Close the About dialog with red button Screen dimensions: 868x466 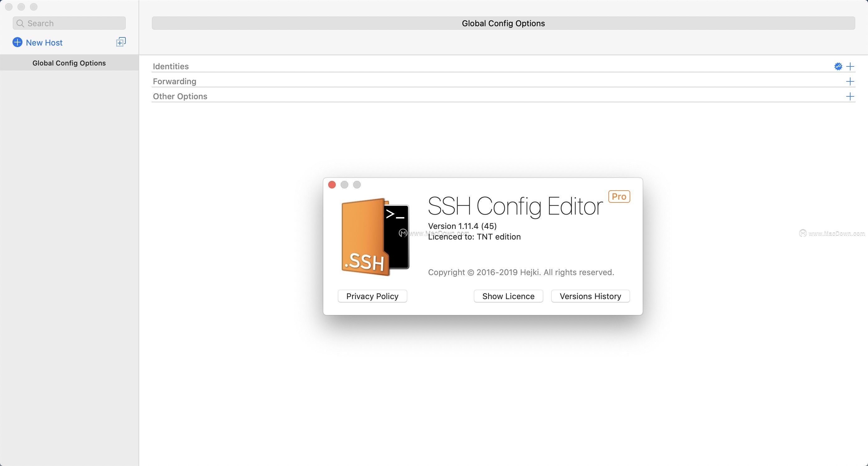(332, 185)
